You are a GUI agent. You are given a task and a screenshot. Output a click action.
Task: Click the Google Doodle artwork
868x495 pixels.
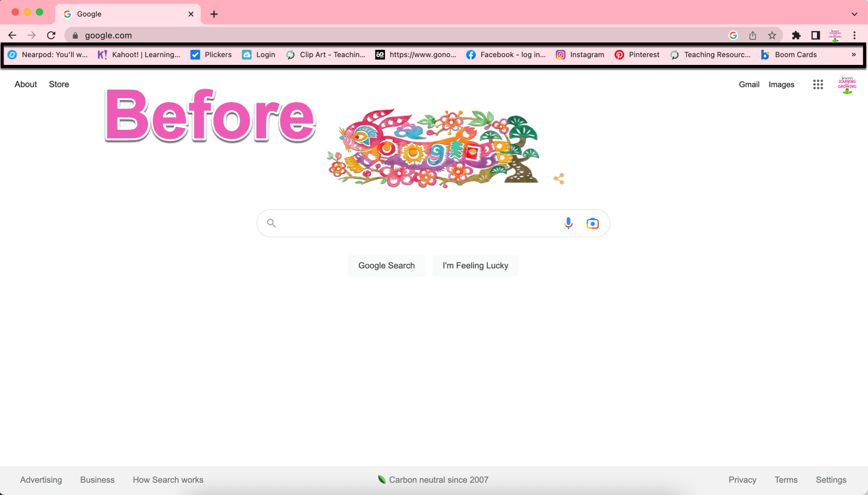[x=434, y=148]
